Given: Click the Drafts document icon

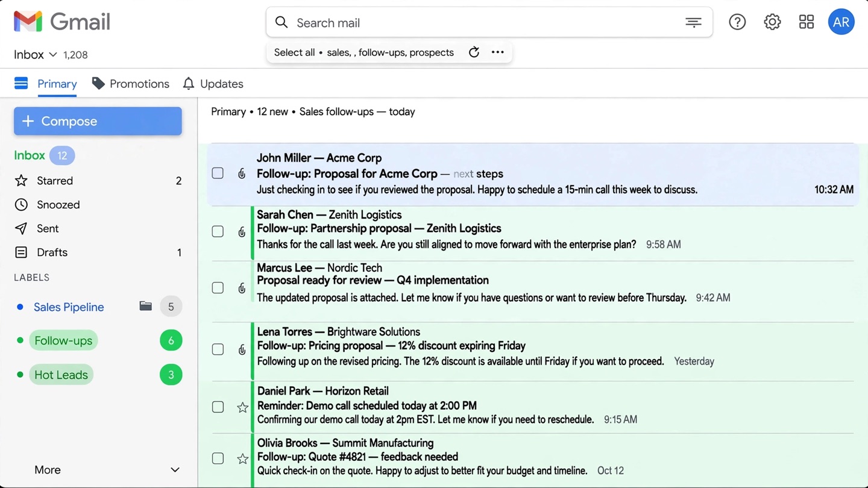Looking at the screenshot, I should pyautogui.click(x=21, y=252).
